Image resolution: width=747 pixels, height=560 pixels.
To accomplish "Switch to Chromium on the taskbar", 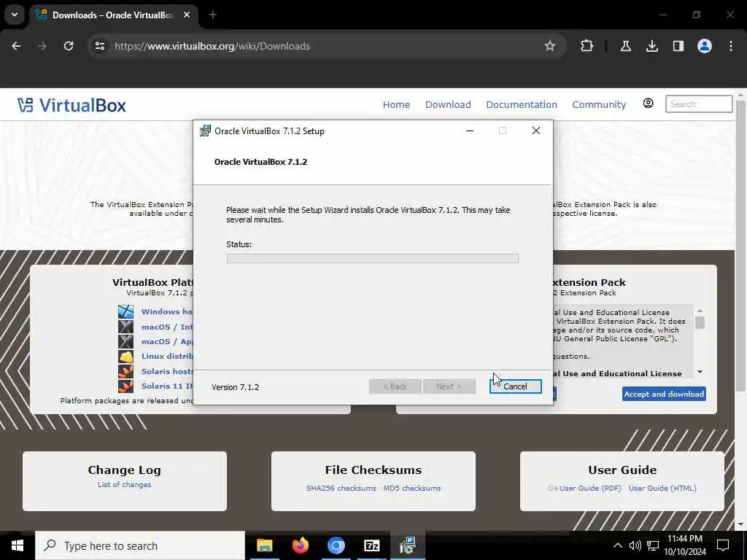I will [336, 545].
